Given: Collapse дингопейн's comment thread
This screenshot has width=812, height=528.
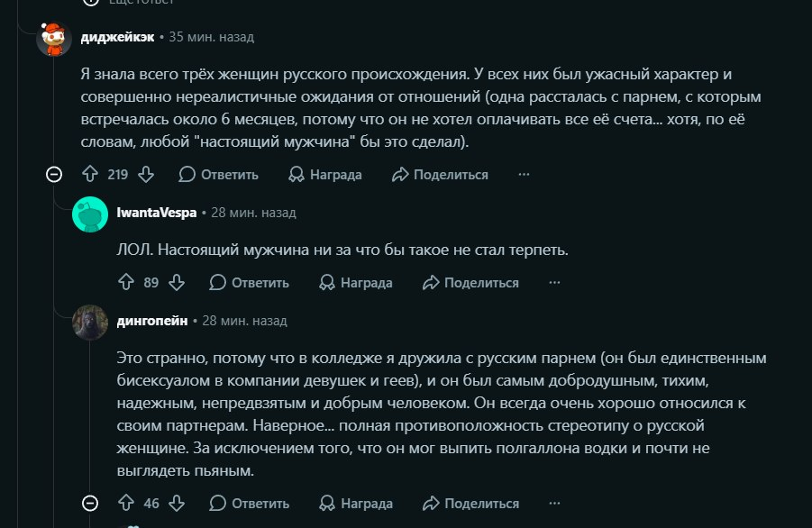Looking at the screenshot, I should (90, 503).
